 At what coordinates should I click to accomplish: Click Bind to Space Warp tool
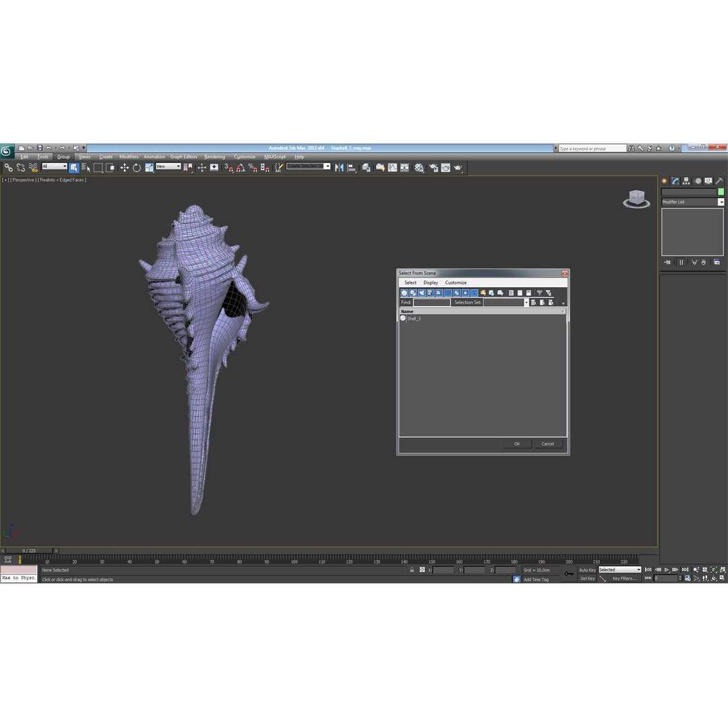(x=33, y=168)
